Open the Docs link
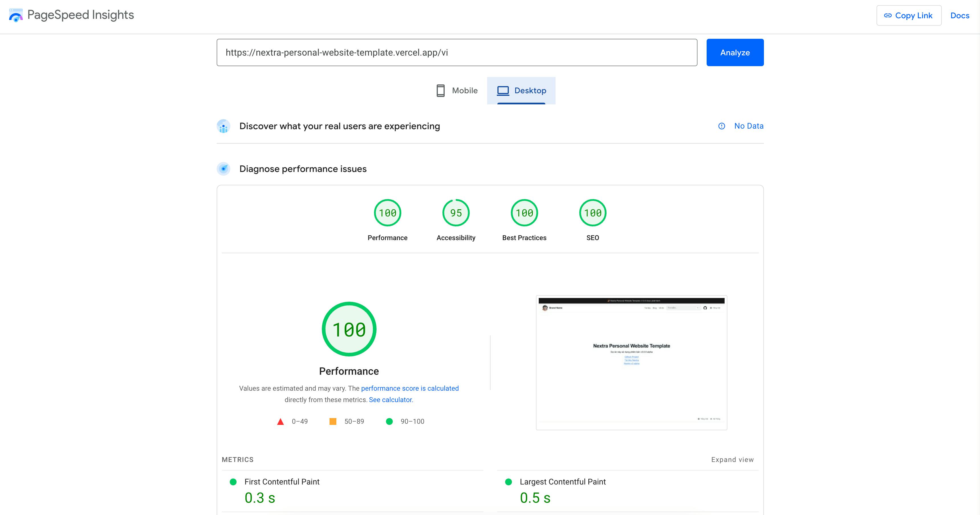 pos(959,16)
